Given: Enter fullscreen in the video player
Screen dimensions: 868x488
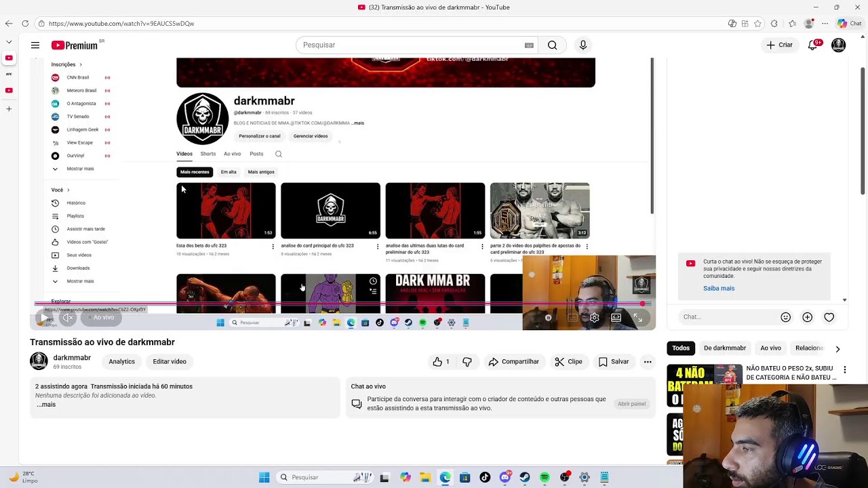Looking at the screenshot, I should (x=638, y=317).
